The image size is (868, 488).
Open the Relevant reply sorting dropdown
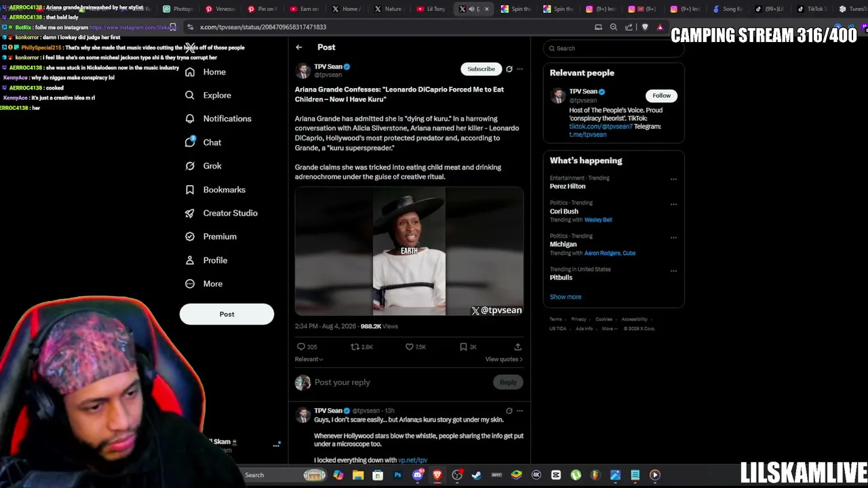[309, 359]
